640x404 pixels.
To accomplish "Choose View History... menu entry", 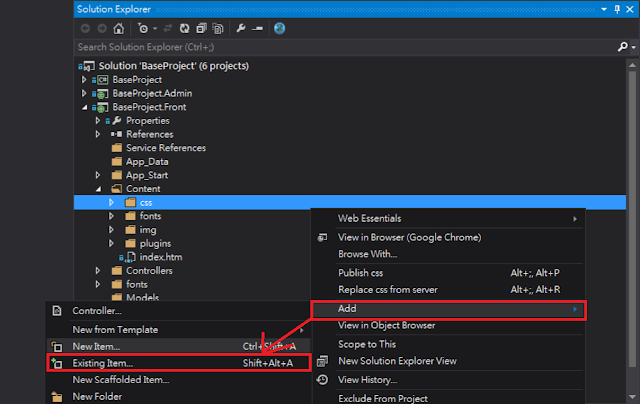I will (x=448, y=380).
